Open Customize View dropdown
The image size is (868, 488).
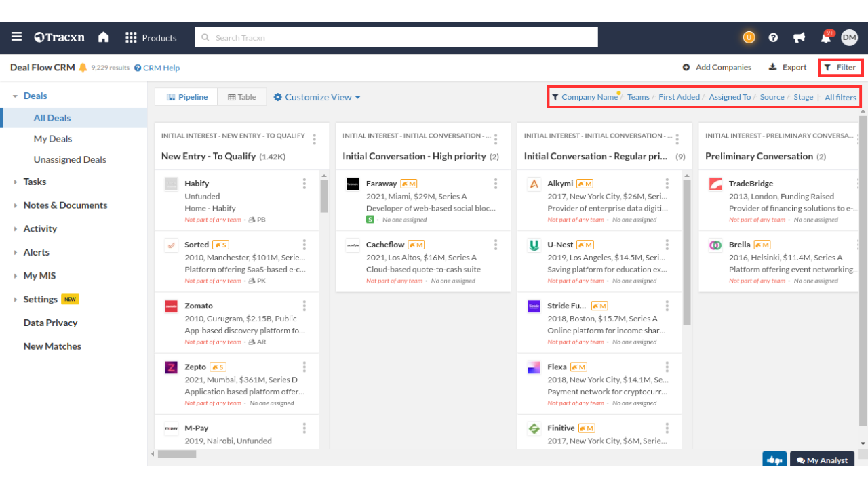click(x=317, y=97)
